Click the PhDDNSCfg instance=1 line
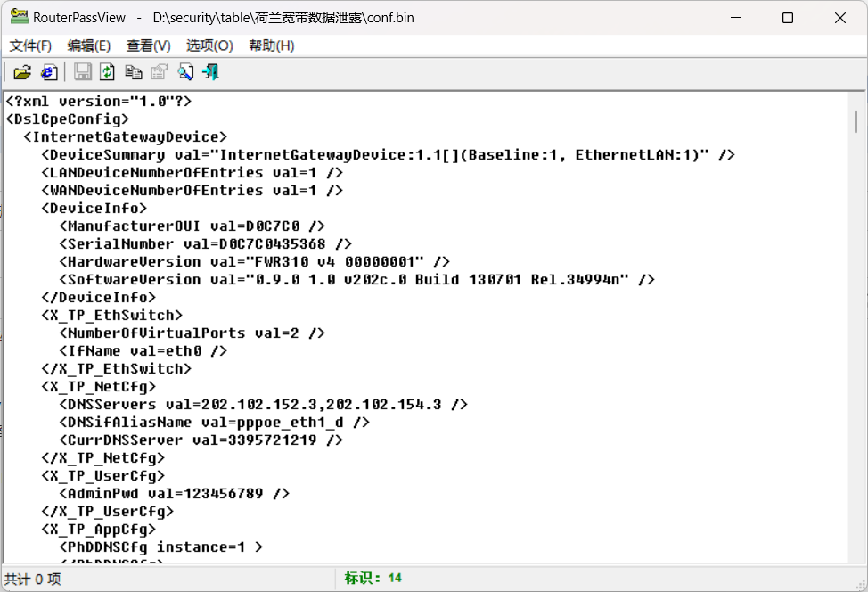Screen dimensions: 868x592 pos(161,547)
